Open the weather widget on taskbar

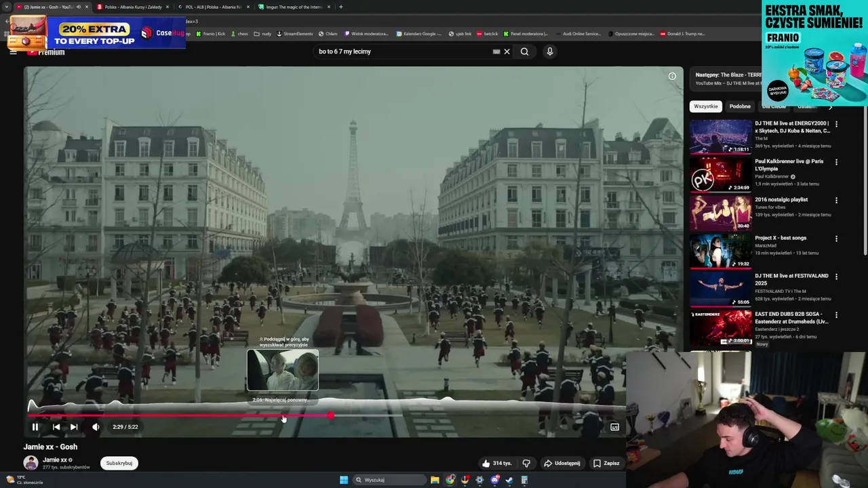coord(24,480)
